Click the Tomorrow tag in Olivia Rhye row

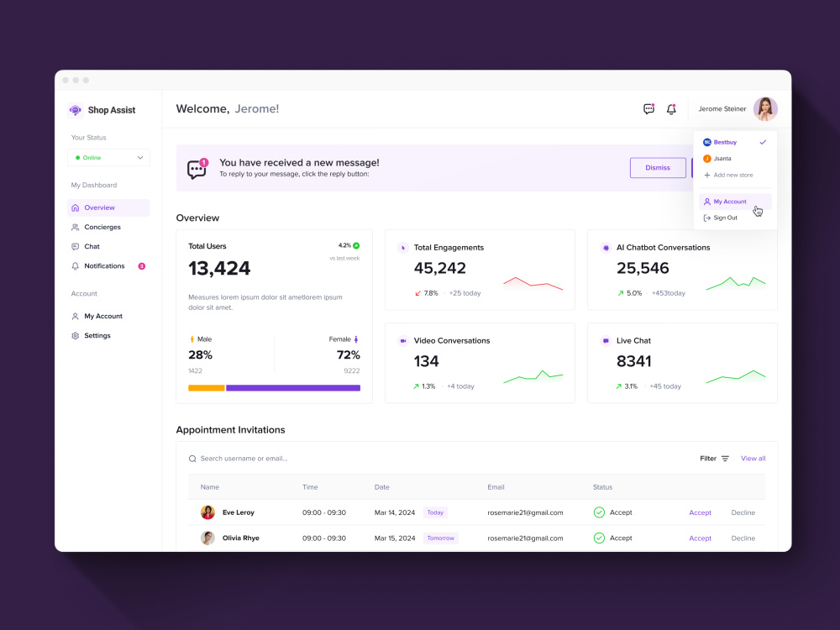[x=441, y=538]
